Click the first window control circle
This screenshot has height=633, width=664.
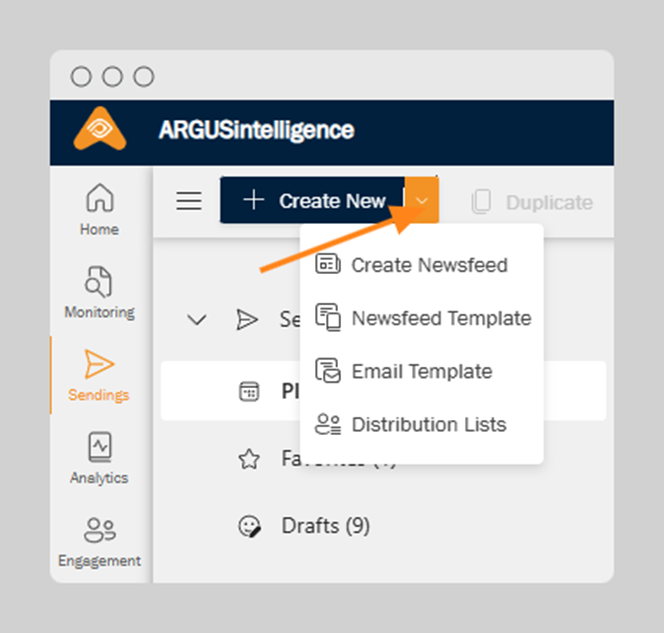tap(81, 77)
